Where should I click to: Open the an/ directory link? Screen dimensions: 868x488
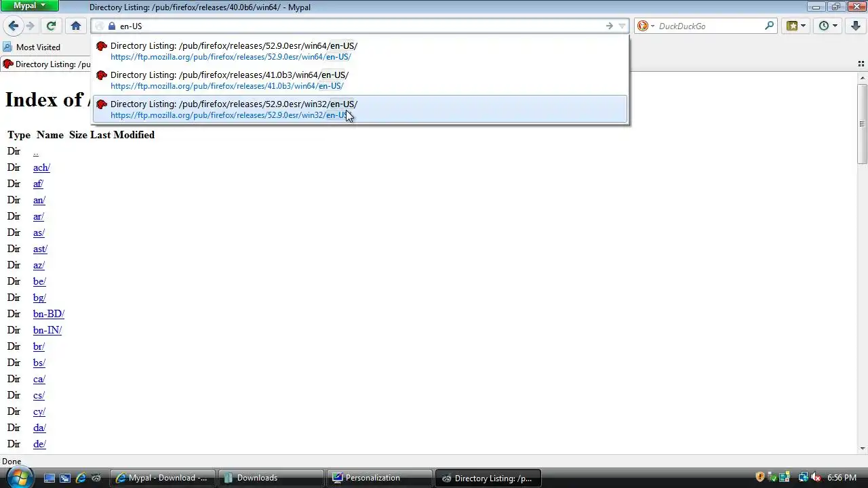39,200
